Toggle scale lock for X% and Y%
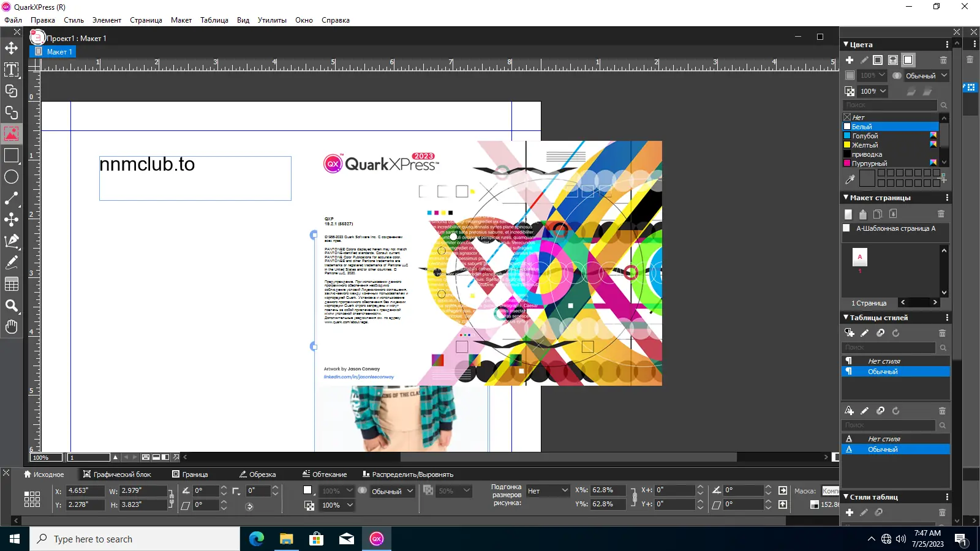The width and height of the screenshot is (980, 551). 635,497
